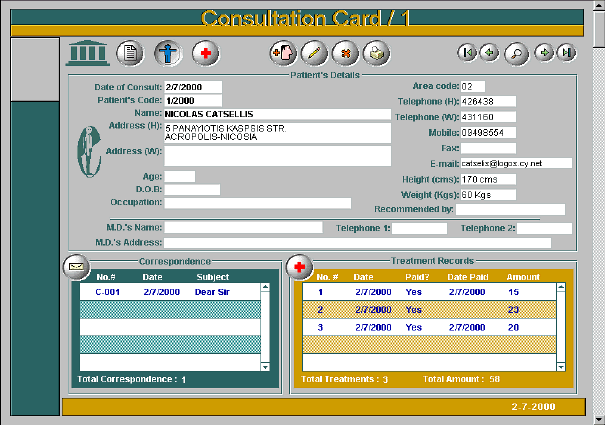Click the Total Correspondence count
Screen dimensions: 605x425
tap(184, 379)
